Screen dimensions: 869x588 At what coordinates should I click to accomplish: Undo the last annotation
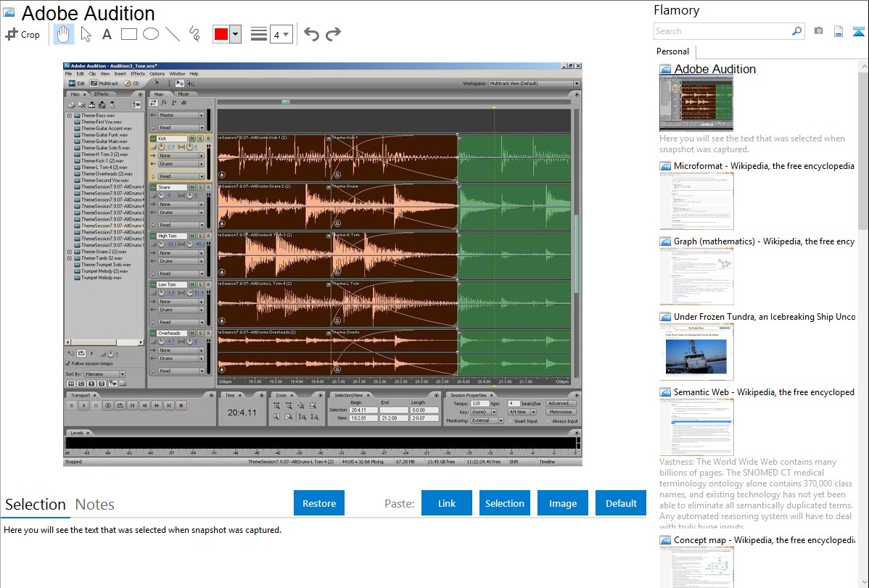coord(311,34)
